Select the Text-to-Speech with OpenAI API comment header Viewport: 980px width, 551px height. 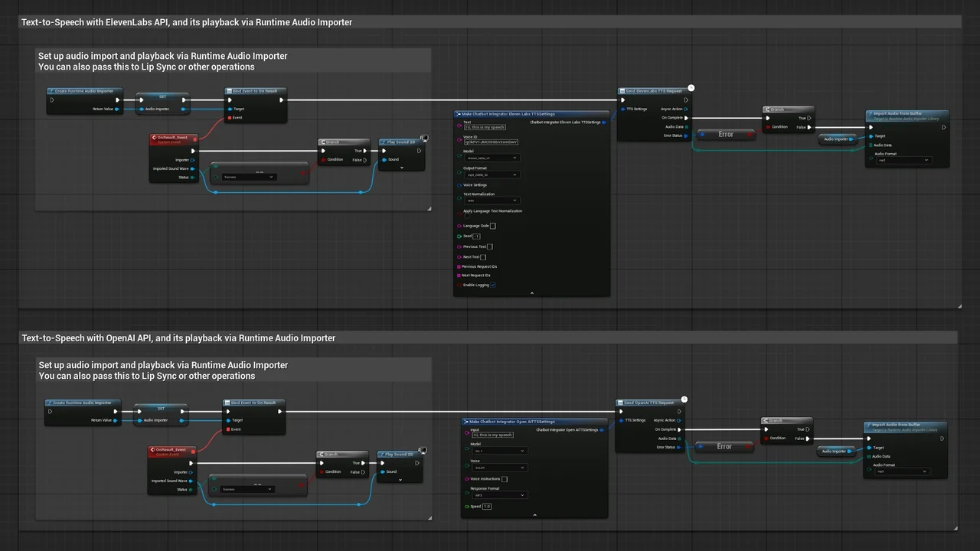pyautogui.click(x=178, y=338)
